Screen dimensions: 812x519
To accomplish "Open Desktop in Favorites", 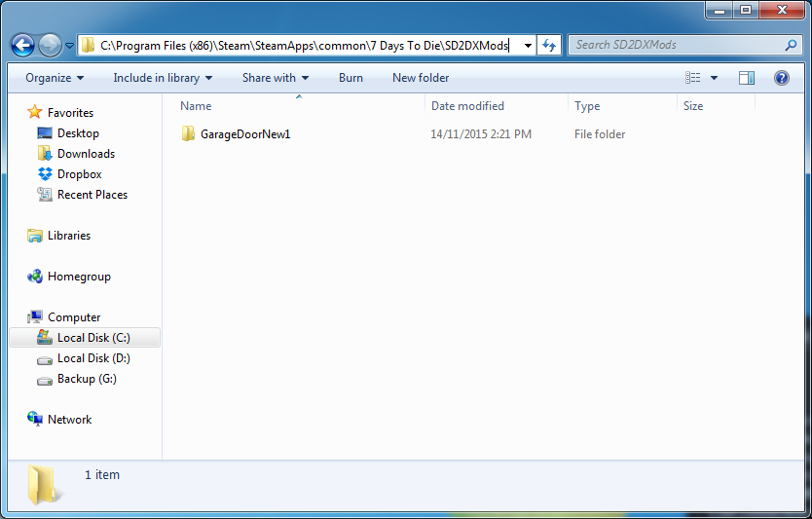I will pos(78,133).
